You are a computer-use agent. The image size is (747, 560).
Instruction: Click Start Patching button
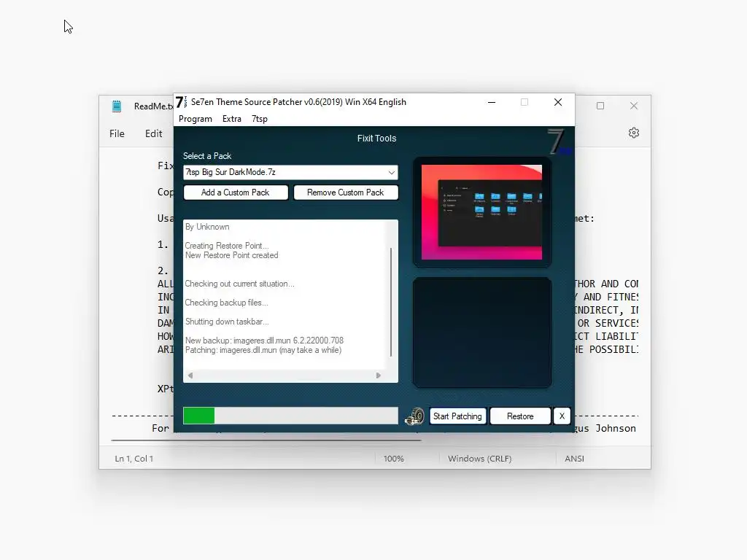[457, 416]
